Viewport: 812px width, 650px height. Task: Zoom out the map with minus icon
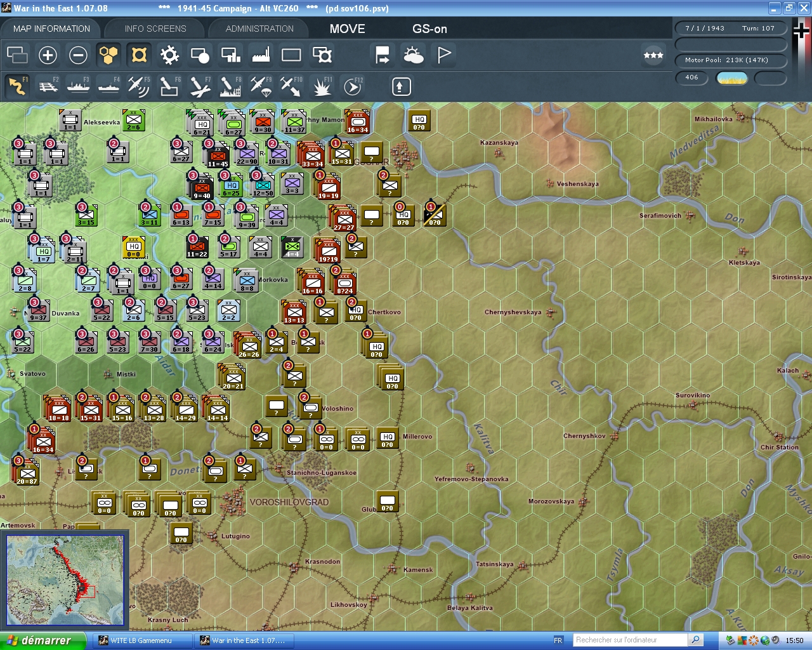coord(78,55)
